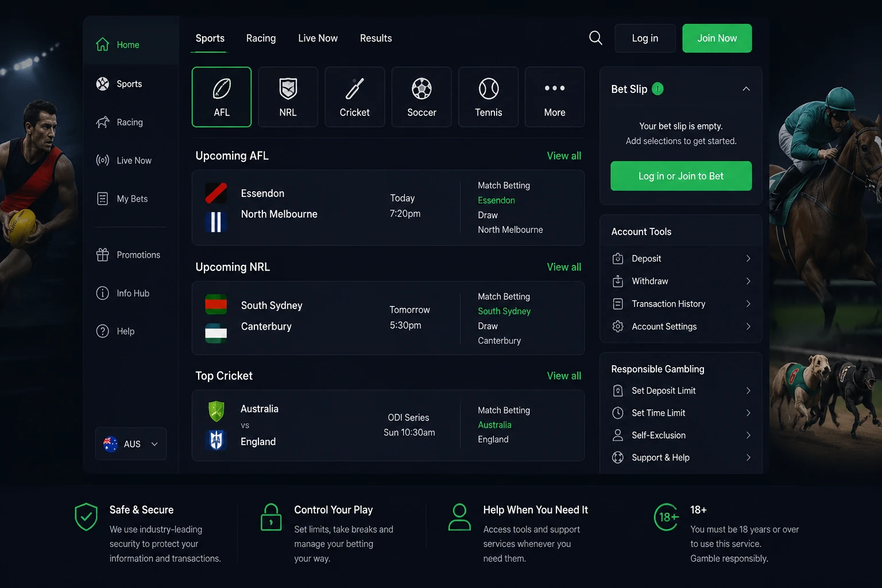Click the Deposit icon in Account Tools

pyautogui.click(x=618, y=258)
